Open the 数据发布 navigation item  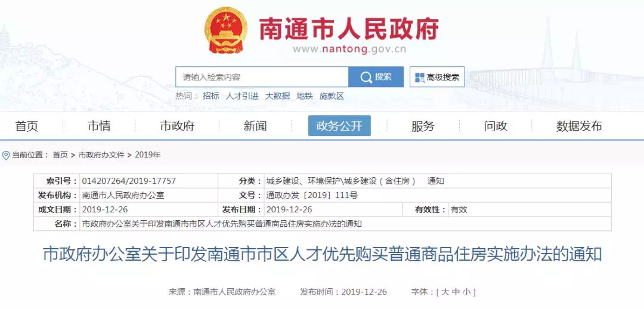(579, 126)
